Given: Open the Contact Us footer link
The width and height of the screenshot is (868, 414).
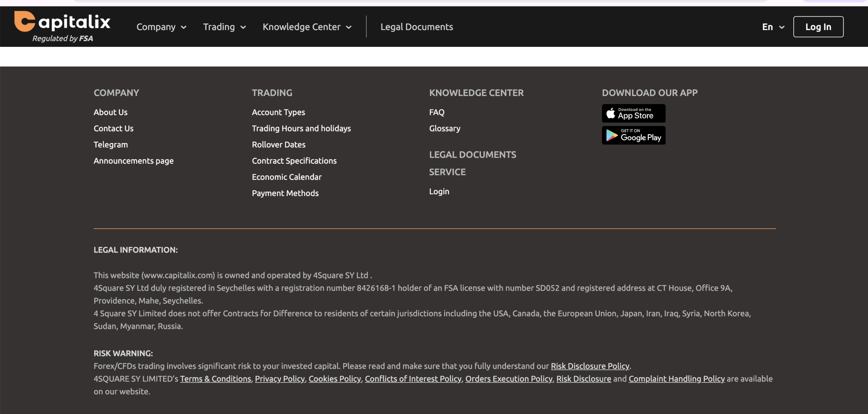Looking at the screenshot, I should pyautogui.click(x=114, y=129).
